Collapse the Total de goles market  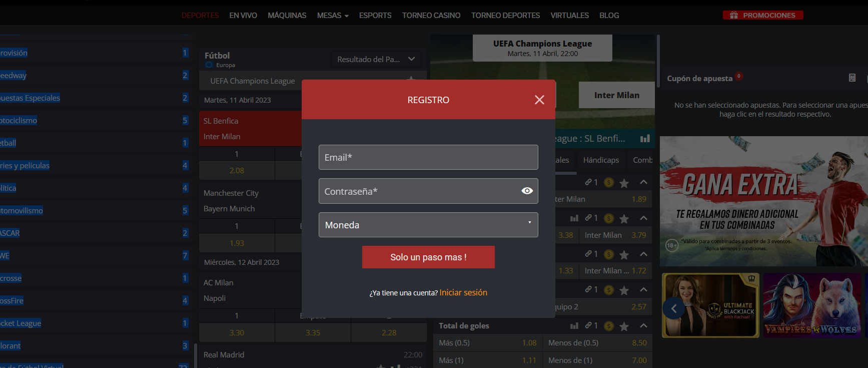pos(643,326)
